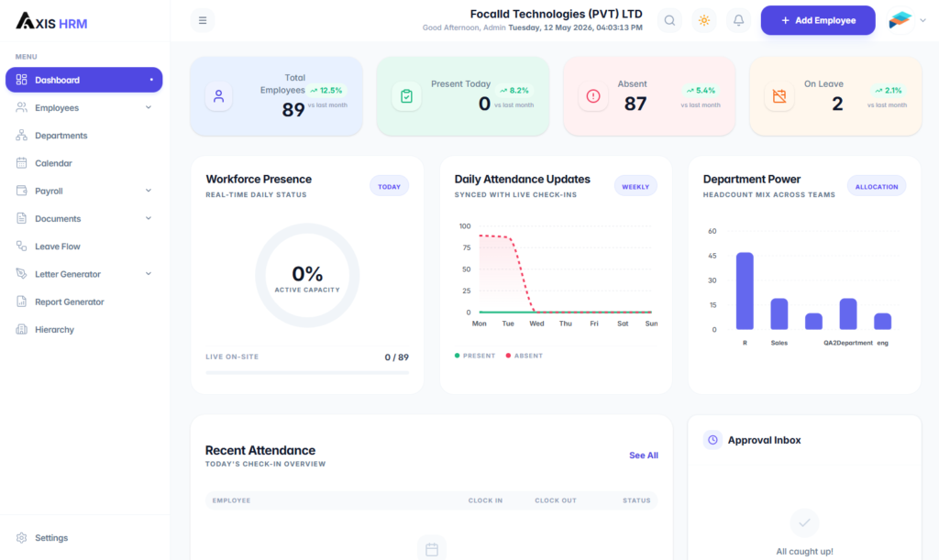Open Dashboard in the sidebar
Image resolution: width=939 pixels, height=560 pixels.
pyautogui.click(x=83, y=80)
